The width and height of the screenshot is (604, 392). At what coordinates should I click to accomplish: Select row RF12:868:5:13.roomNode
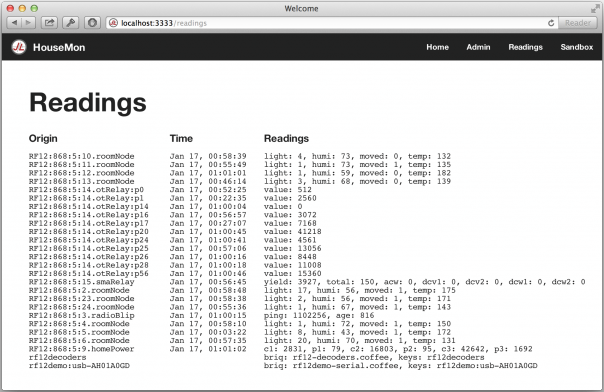pos(240,181)
